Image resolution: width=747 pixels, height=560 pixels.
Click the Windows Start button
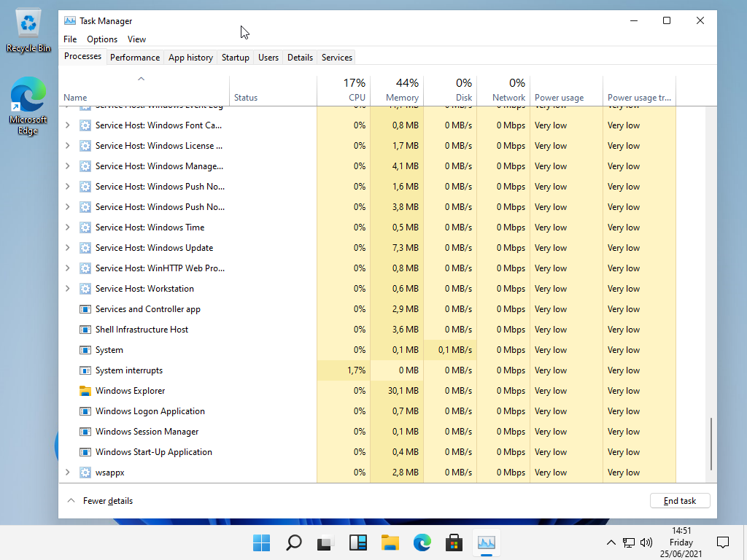click(x=261, y=542)
